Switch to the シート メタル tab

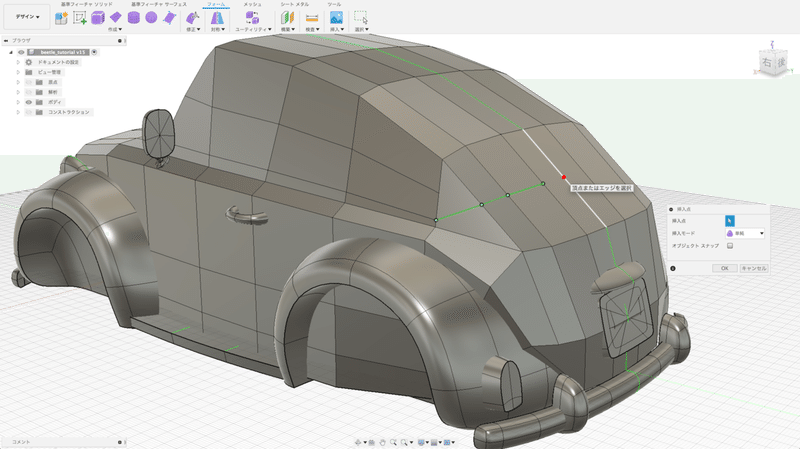point(293,5)
